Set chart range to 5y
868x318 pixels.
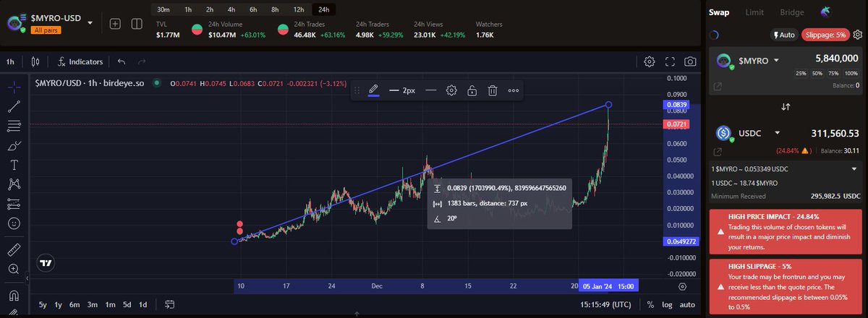[43, 304]
